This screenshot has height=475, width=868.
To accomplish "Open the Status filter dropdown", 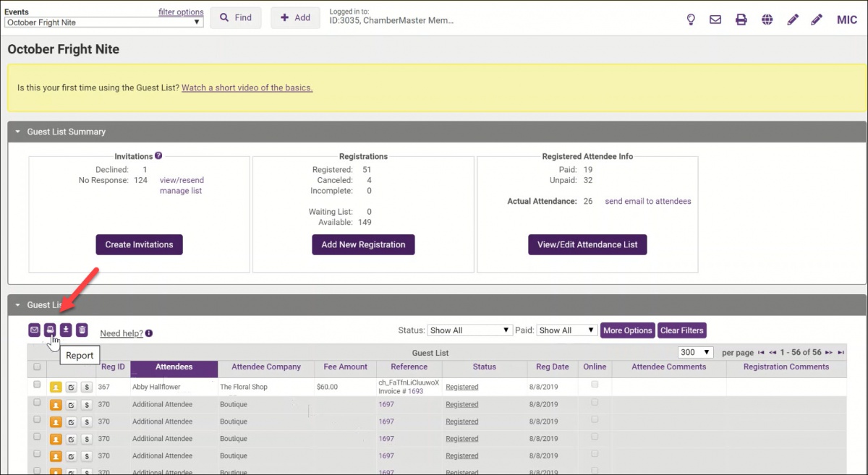I will 469,330.
